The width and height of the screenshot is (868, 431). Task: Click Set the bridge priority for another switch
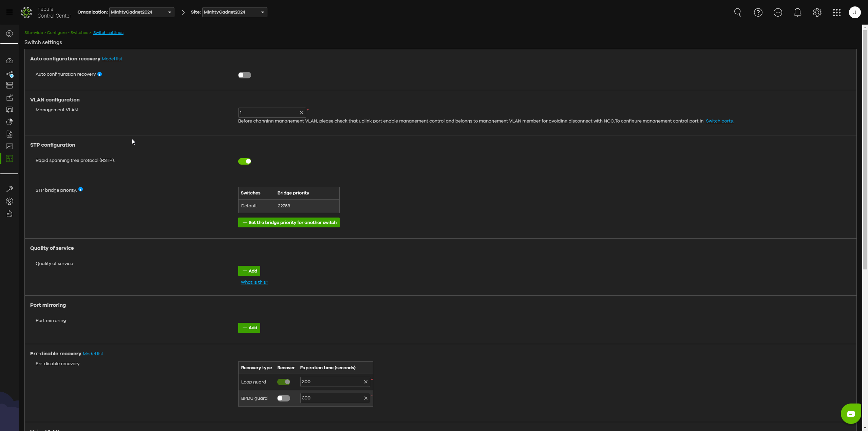coord(289,222)
